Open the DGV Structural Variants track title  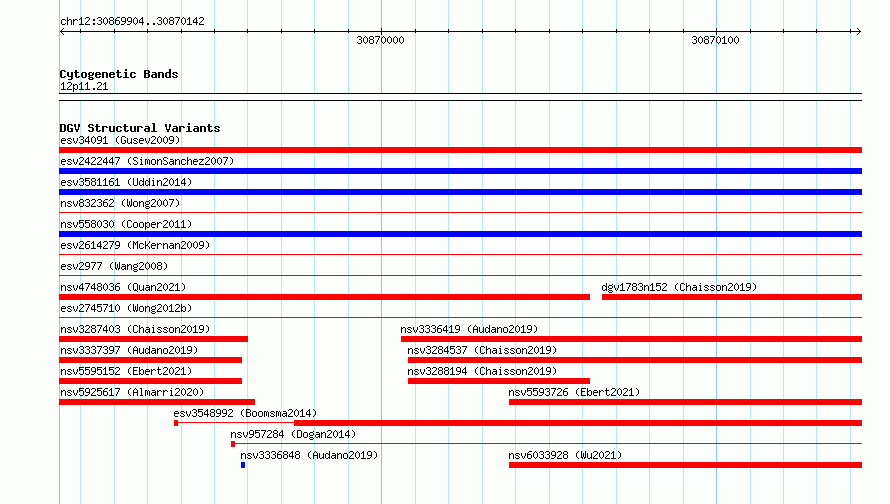tap(140, 128)
